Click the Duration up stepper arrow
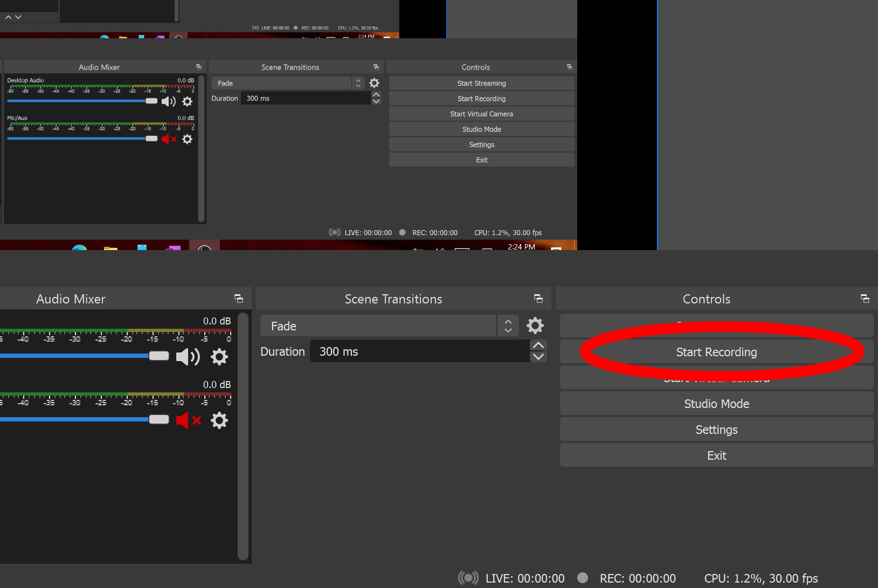Screen dimensions: 878x588 [537, 345]
